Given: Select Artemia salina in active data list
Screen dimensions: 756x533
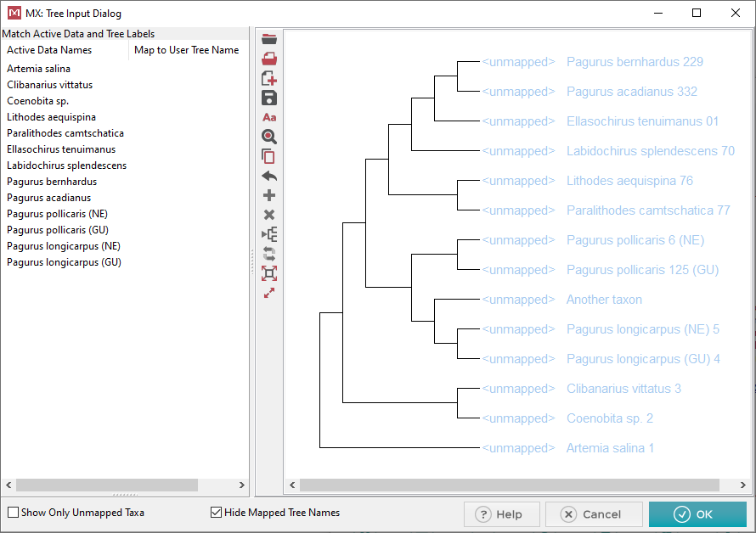Looking at the screenshot, I should pyautogui.click(x=39, y=69).
